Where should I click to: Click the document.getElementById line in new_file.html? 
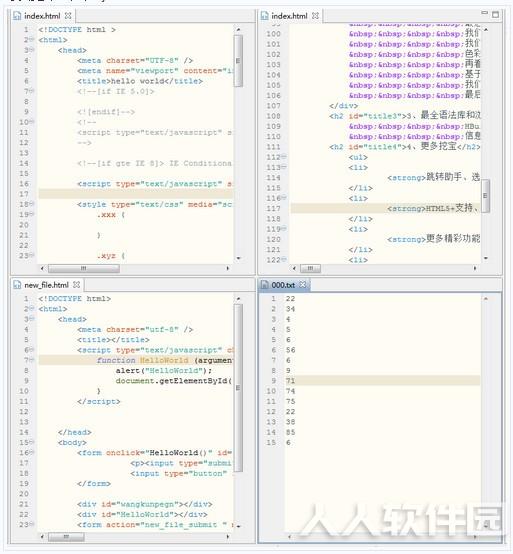[x=174, y=381]
